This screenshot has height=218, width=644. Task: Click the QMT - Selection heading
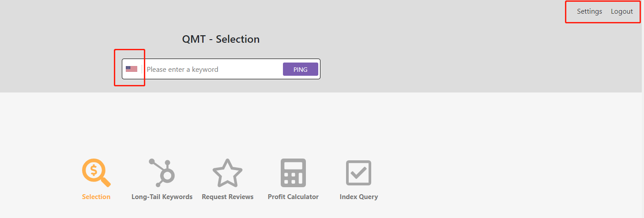(221, 39)
